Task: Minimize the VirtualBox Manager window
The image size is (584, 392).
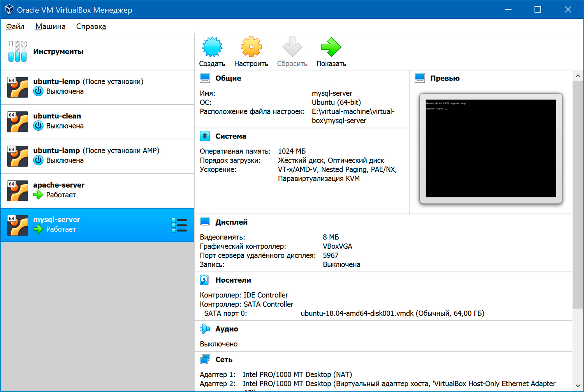Action: [x=508, y=9]
